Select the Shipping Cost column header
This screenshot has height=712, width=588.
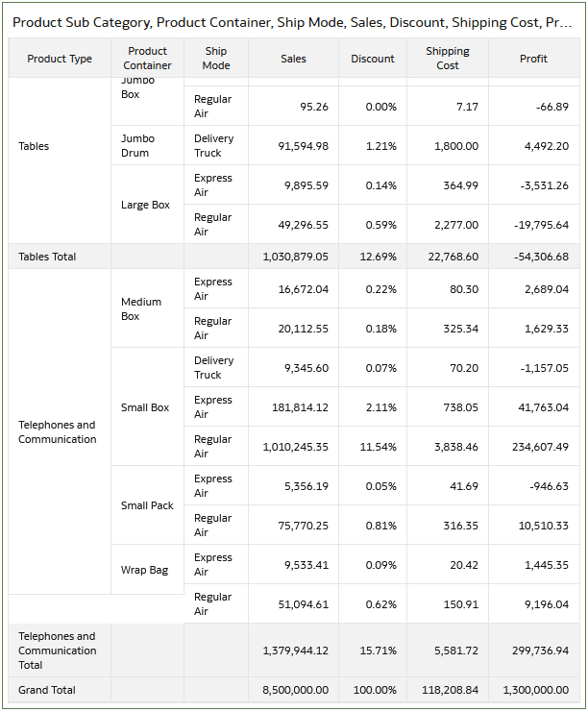tap(447, 59)
